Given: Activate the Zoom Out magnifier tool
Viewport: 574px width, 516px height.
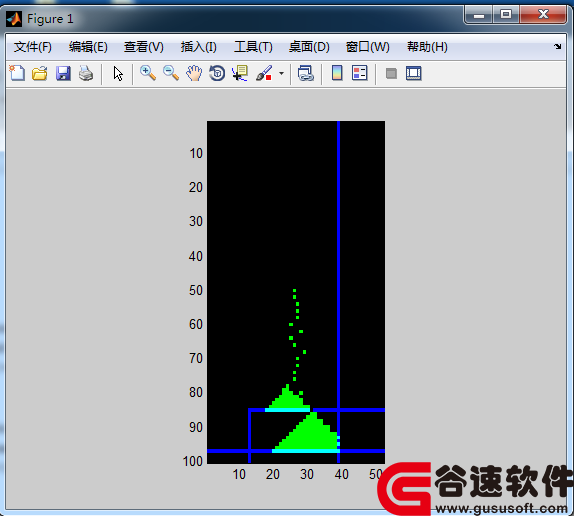Looking at the screenshot, I should point(171,73).
